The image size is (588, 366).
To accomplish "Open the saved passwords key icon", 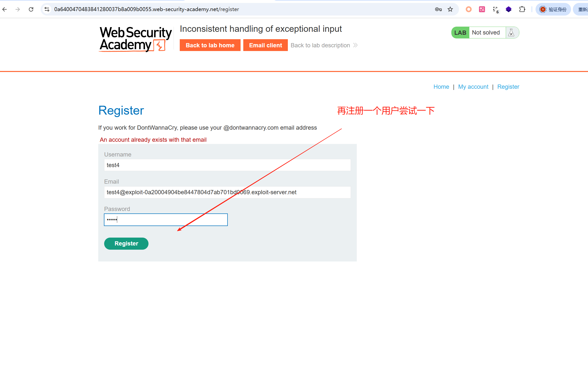I will click(x=438, y=9).
